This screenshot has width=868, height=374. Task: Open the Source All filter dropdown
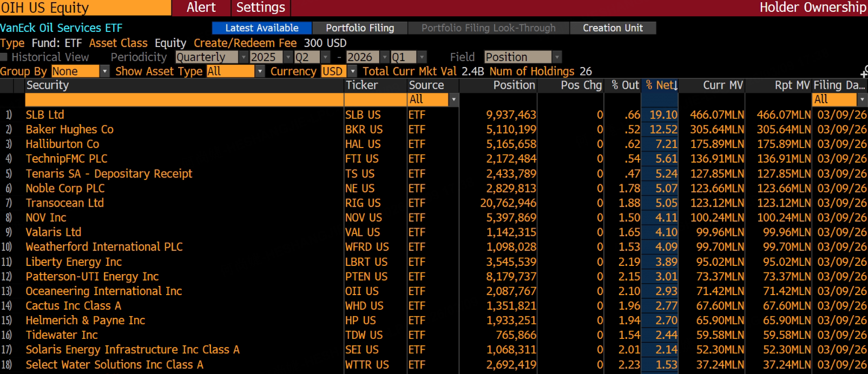click(x=453, y=99)
